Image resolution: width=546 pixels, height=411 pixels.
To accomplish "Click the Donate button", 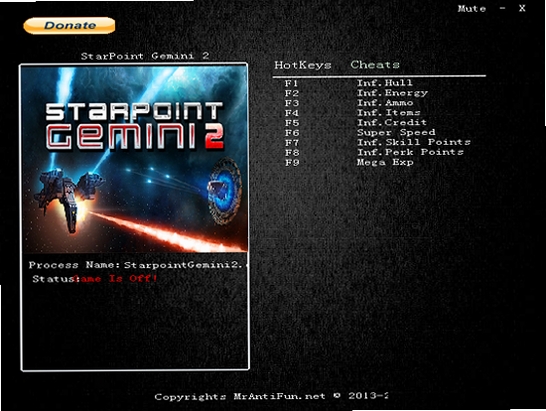I will [69, 26].
